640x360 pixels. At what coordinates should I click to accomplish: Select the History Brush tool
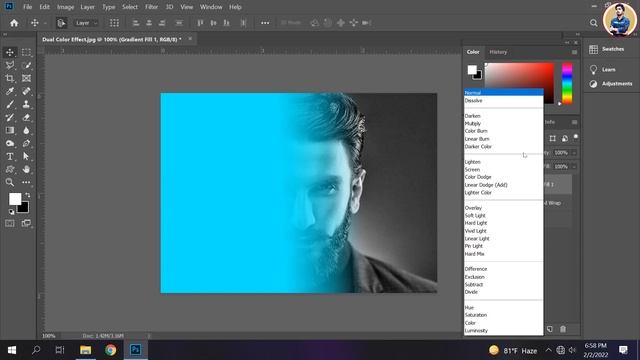pyautogui.click(x=10, y=118)
